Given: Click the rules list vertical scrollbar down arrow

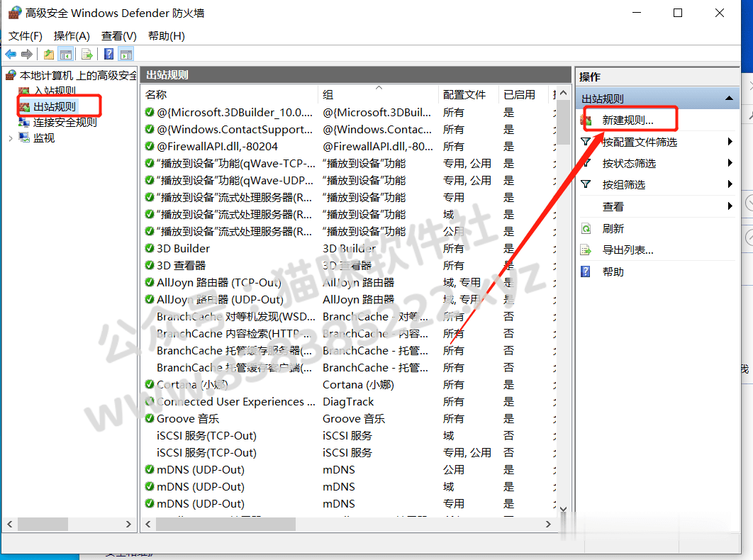Looking at the screenshot, I should pos(563,509).
